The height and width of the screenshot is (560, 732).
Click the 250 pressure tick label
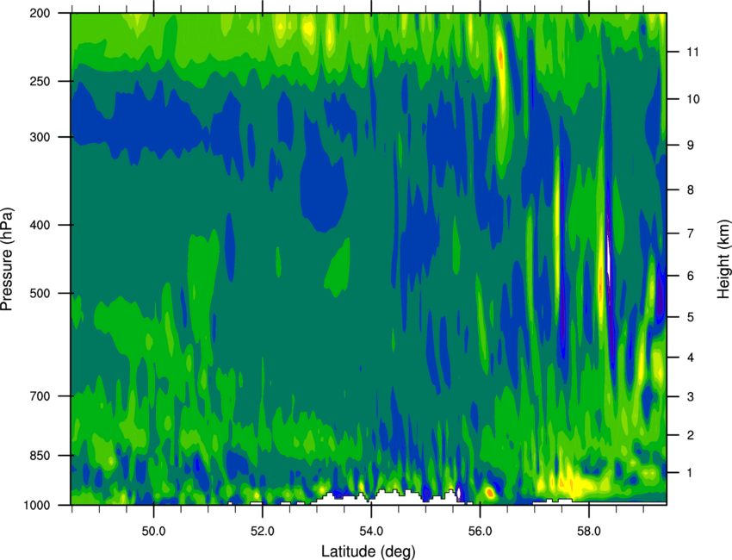pyautogui.click(x=40, y=81)
